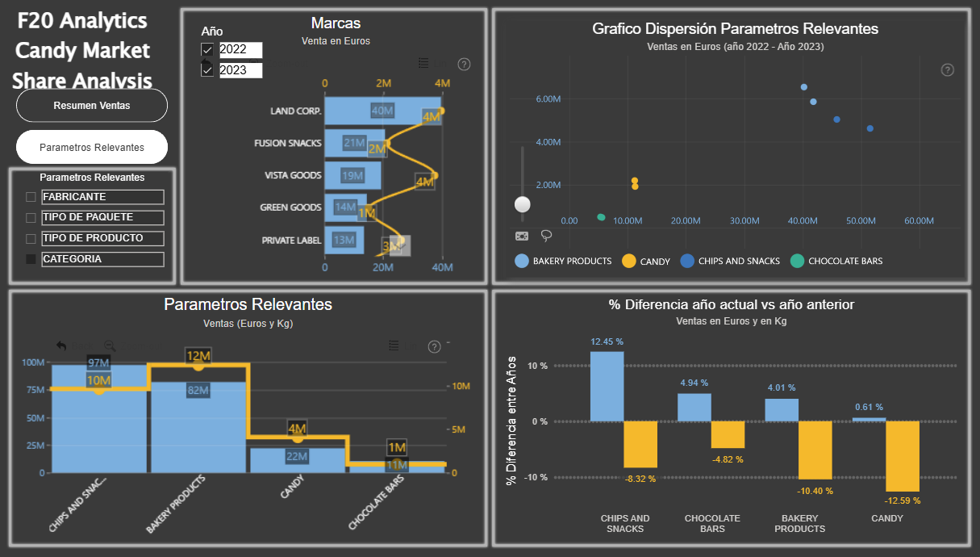Check the TIPO DE PAQUETE box
This screenshot has width=980, height=557.
click(x=31, y=218)
